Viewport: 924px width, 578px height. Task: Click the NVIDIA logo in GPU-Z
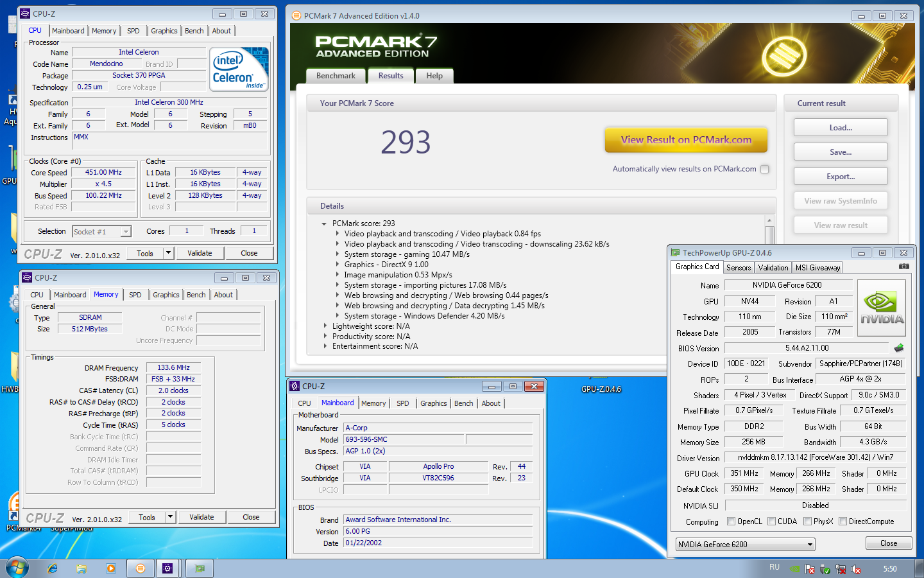[x=882, y=308]
